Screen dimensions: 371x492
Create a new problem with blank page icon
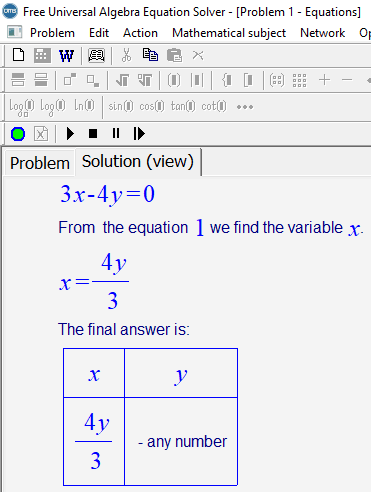click(x=18, y=55)
